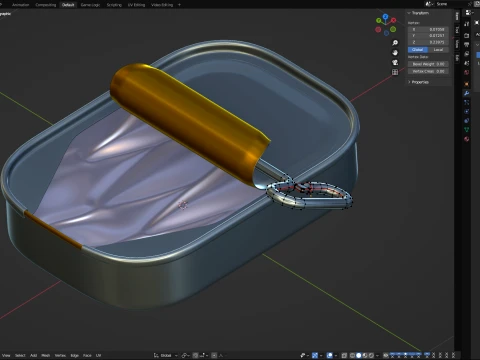Open the Physics properties tab
This screenshot has height=360, width=480.
(467, 111)
